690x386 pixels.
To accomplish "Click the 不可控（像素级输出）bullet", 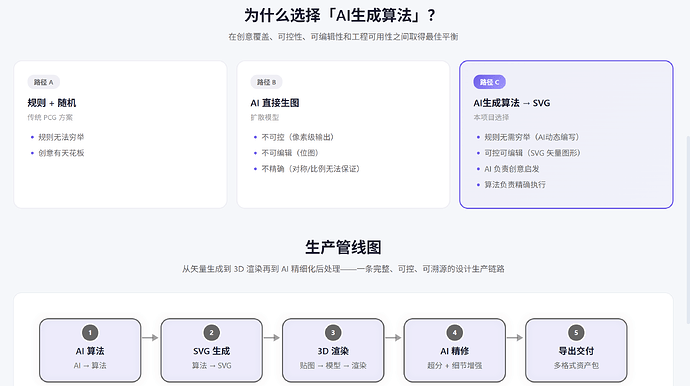I will 297,137.
